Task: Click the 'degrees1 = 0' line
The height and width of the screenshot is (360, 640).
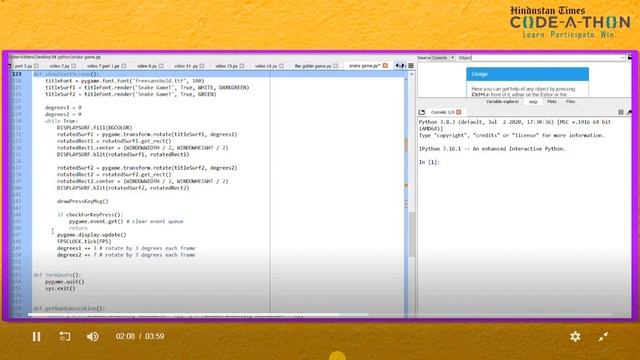Action: (63, 107)
